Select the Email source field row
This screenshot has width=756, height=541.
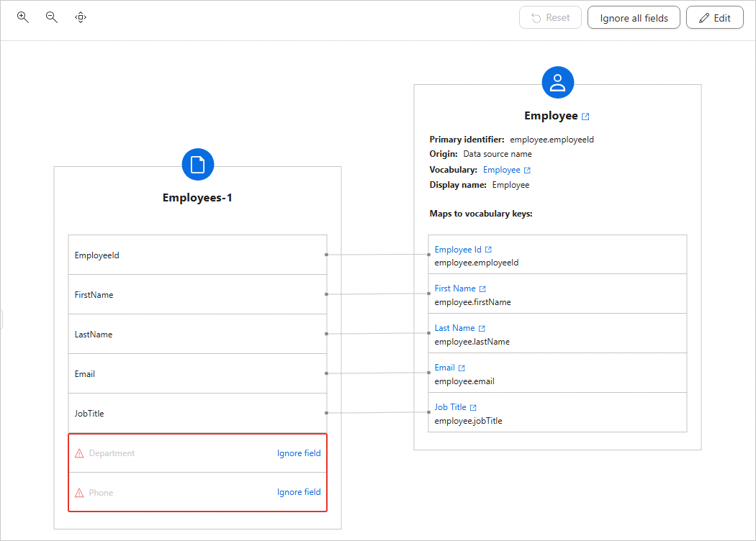(x=198, y=373)
